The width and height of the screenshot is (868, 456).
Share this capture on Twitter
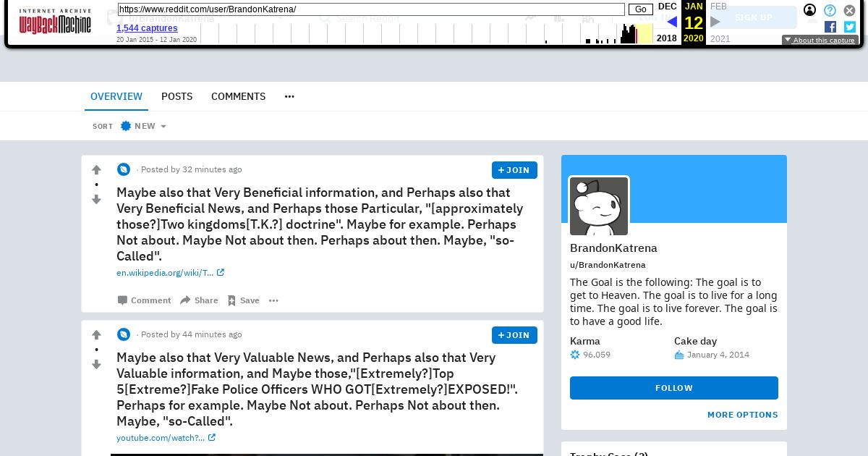pos(850,27)
